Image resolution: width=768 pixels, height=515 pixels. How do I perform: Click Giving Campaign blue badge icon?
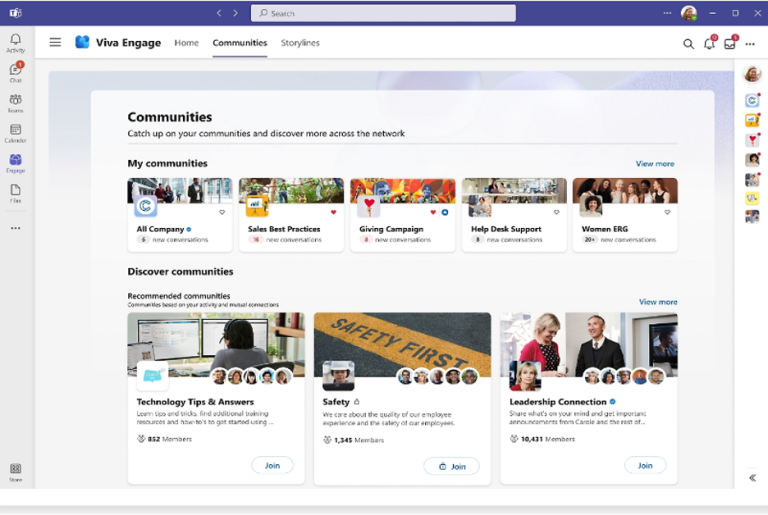pyautogui.click(x=445, y=212)
